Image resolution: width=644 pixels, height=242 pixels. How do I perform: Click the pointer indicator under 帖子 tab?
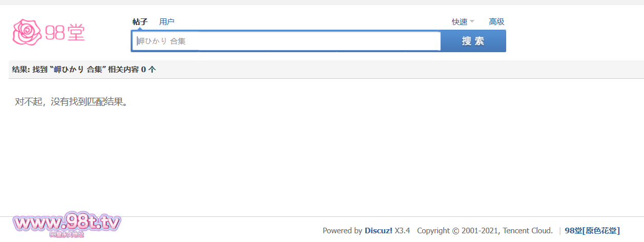pyautogui.click(x=140, y=29)
